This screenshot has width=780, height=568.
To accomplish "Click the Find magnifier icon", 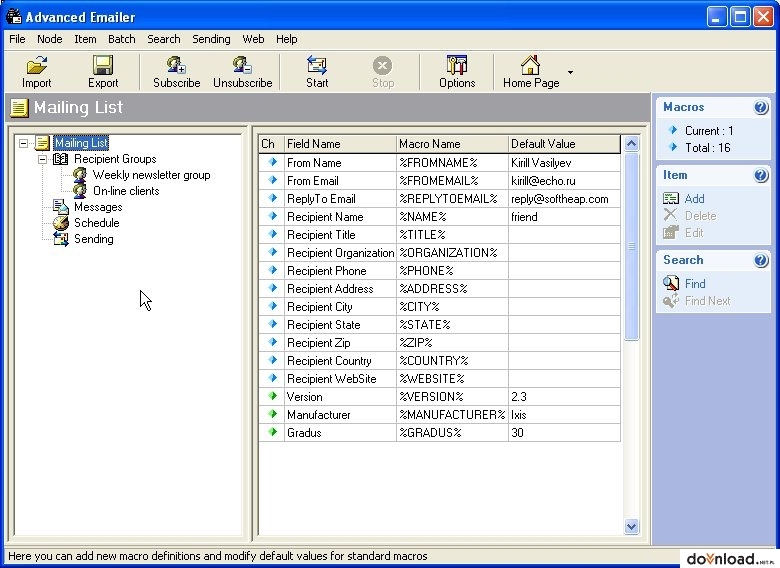I will 671,284.
